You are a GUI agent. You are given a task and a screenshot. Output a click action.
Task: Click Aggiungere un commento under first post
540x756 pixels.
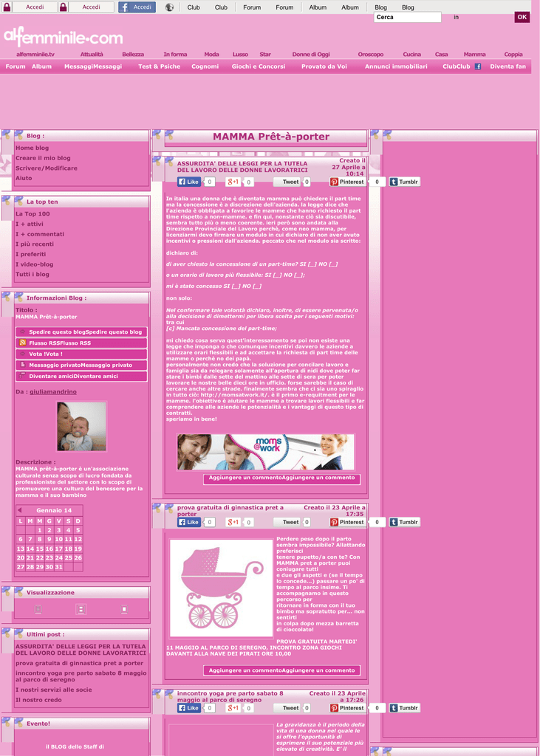(281, 478)
